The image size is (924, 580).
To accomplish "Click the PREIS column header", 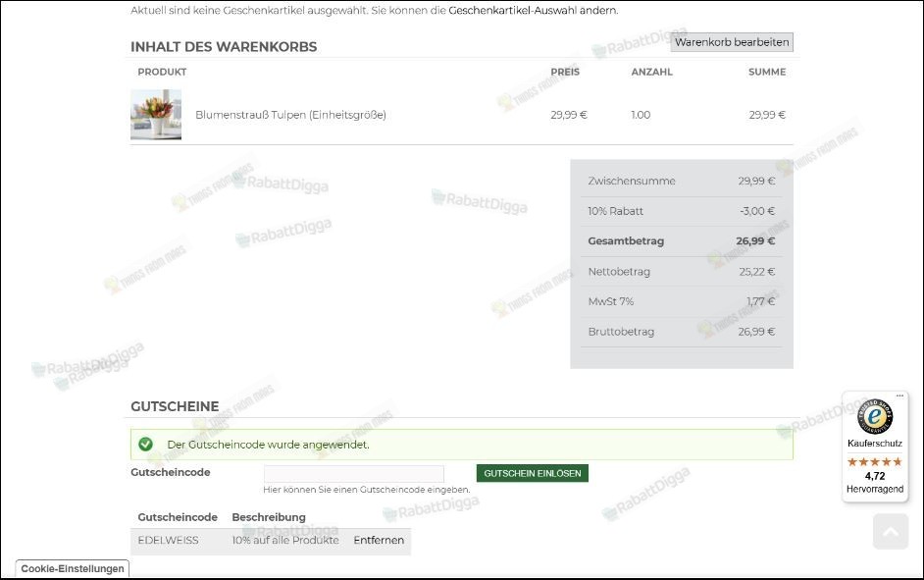I will (x=565, y=72).
